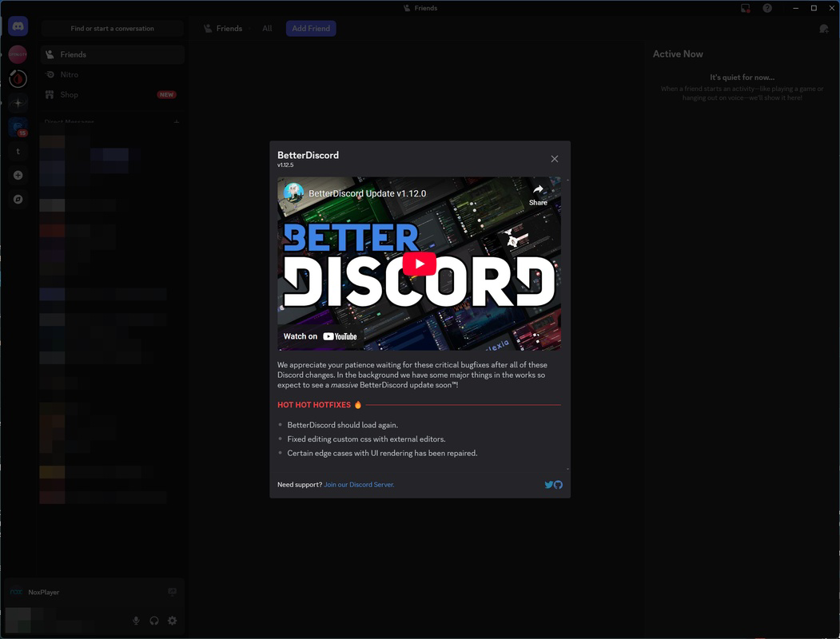Switch to the All tab
The width and height of the screenshot is (840, 639).
267,28
